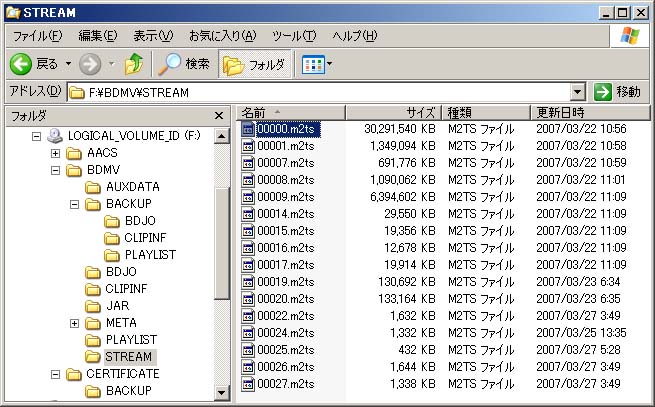
Task: Select the META folder icon
Action: pyautogui.click(x=93, y=323)
